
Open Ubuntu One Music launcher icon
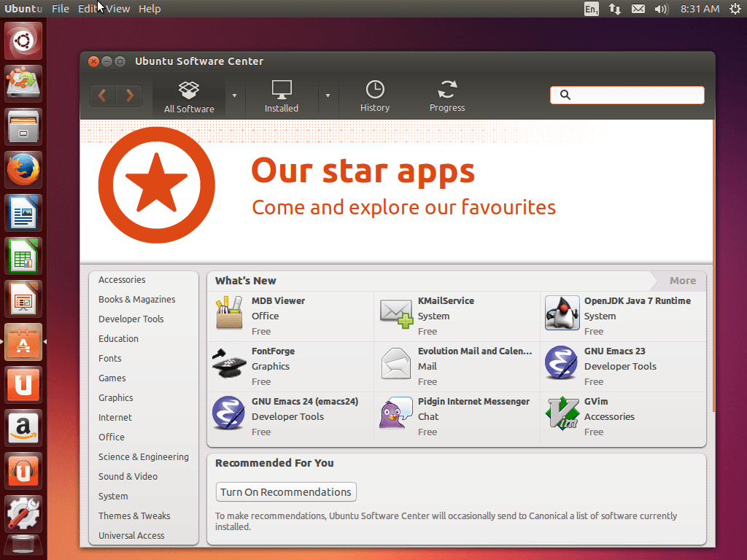23,471
